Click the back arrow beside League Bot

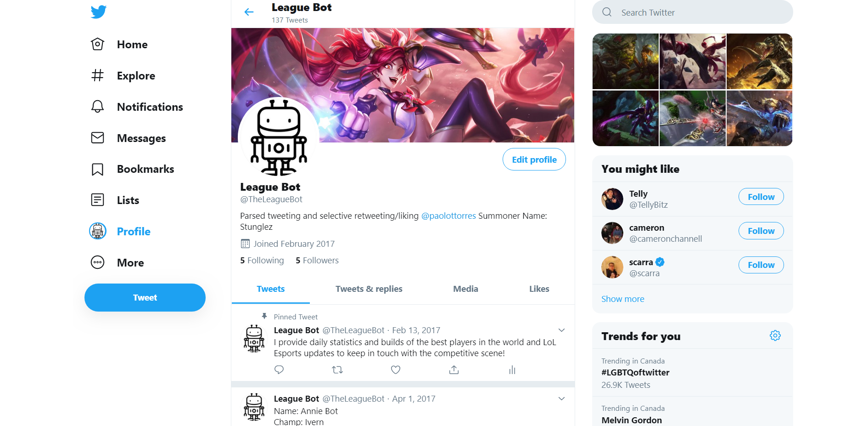249,12
